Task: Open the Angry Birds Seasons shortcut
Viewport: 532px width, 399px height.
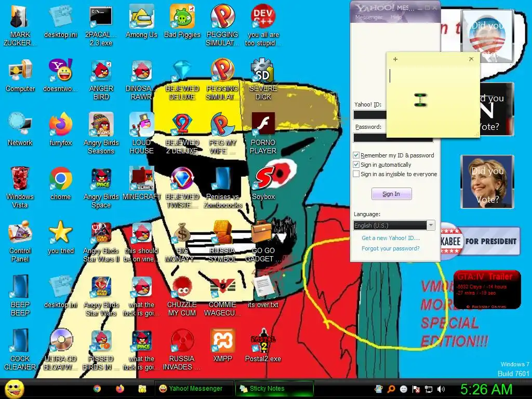Action: (x=101, y=133)
